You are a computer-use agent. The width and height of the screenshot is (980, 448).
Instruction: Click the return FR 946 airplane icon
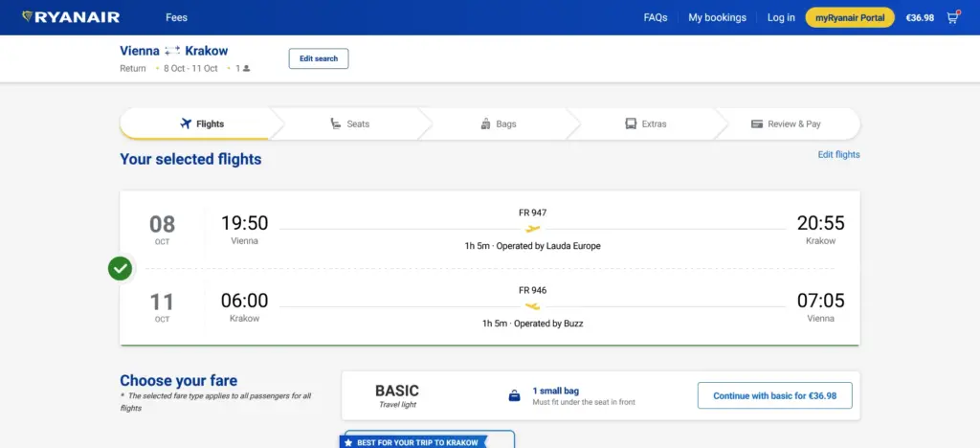[x=532, y=306]
